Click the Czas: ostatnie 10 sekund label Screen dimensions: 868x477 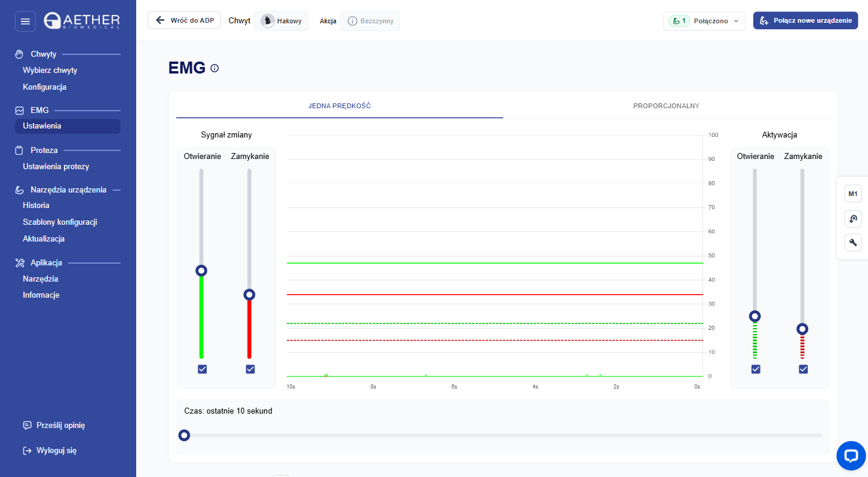[228, 411]
